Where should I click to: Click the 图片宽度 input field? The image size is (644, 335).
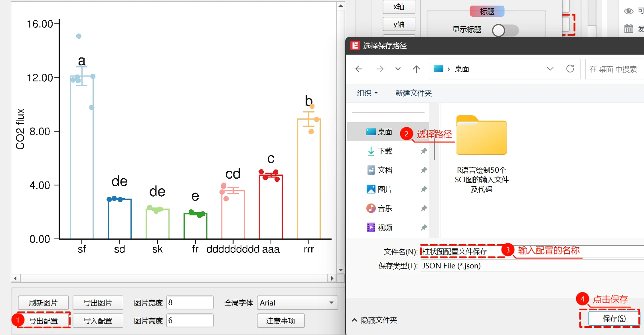(x=190, y=303)
